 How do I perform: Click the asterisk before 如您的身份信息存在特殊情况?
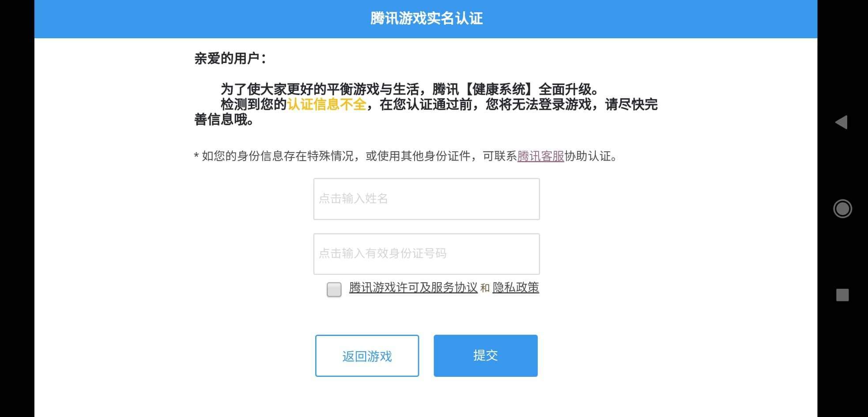pyautogui.click(x=196, y=157)
